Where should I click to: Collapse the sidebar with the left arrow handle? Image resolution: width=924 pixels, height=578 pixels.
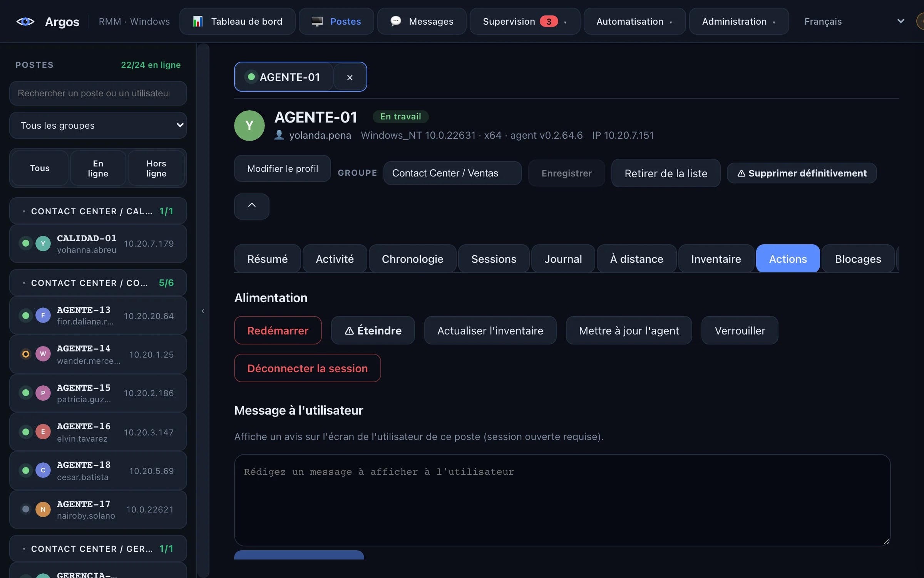pos(203,311)
